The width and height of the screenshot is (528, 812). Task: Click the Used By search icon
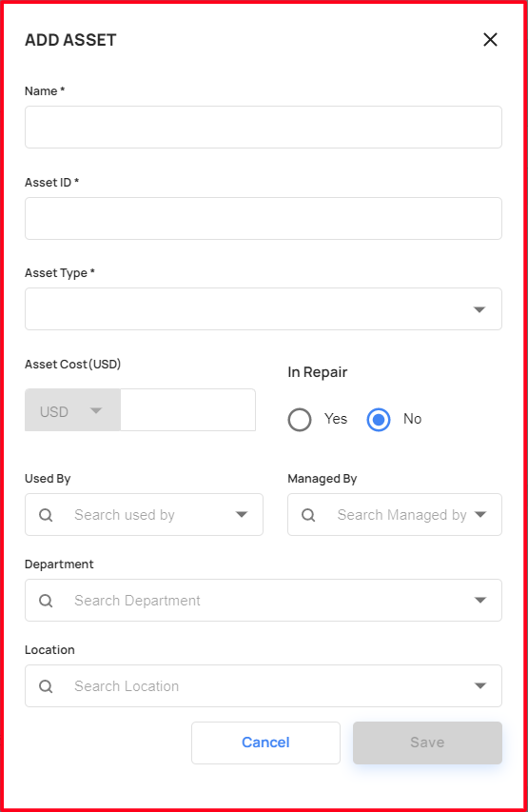point(46,515)
